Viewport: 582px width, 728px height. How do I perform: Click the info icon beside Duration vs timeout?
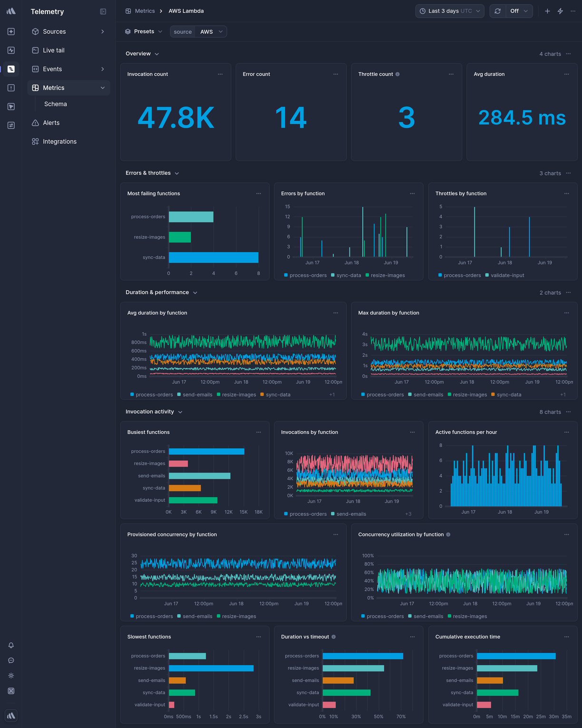coord(333,637)
